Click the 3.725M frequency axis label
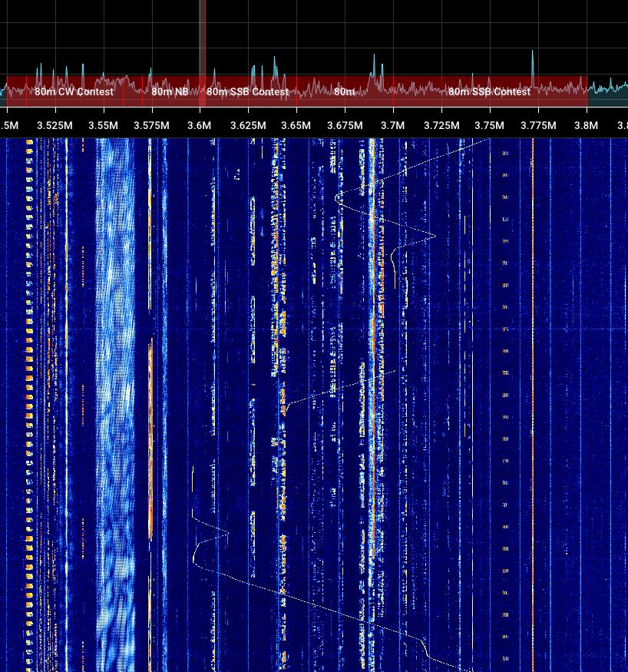Screen dimensions: 628x672 [441, 126]
